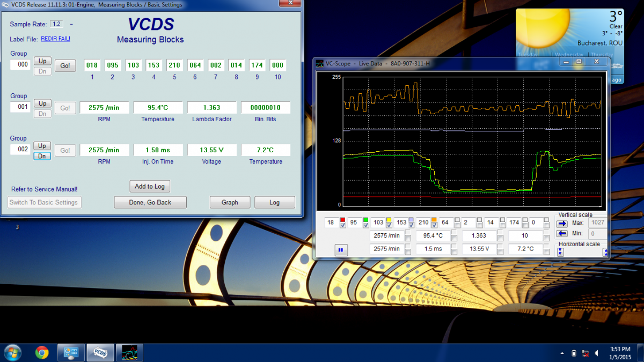Click the 1.50 ms Inj. On Time value
The image size is (644, 362).
pos(158,150)
